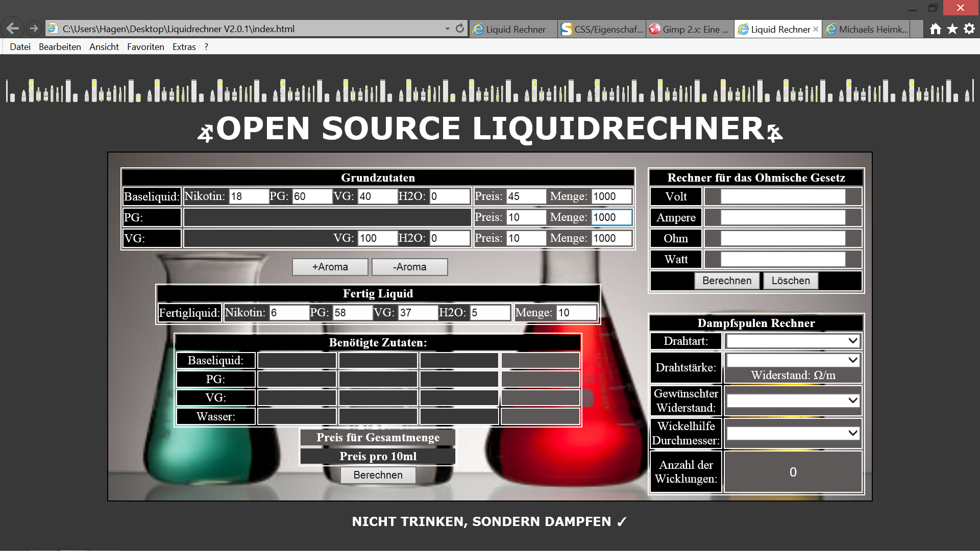Click the -Aroma button

[409, 267]
